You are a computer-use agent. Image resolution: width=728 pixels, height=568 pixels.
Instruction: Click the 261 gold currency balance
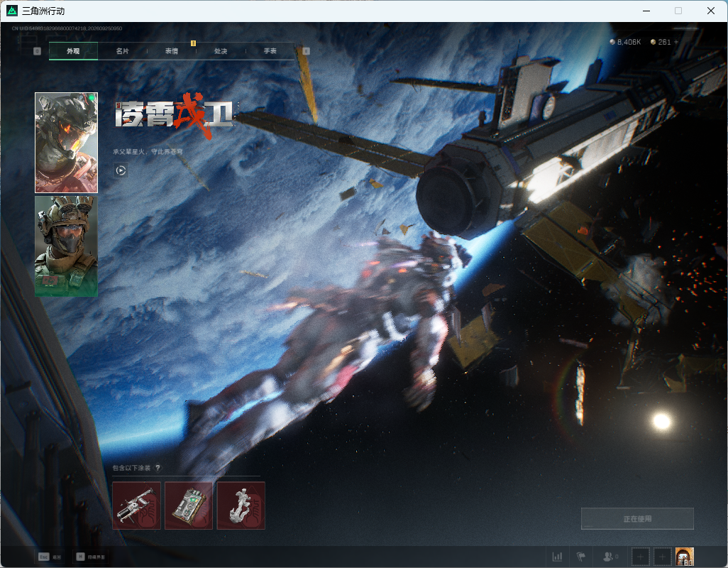661,42
